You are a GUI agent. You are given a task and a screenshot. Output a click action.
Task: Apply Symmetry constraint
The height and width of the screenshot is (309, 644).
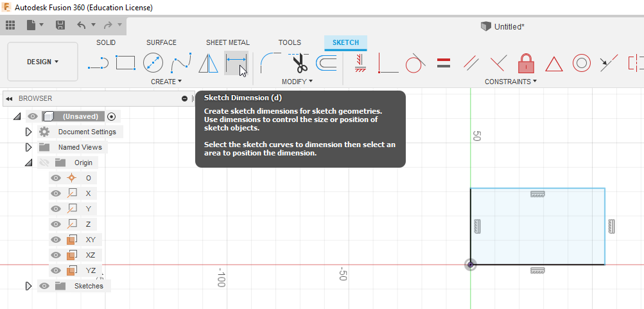click(x=636, y=63)
